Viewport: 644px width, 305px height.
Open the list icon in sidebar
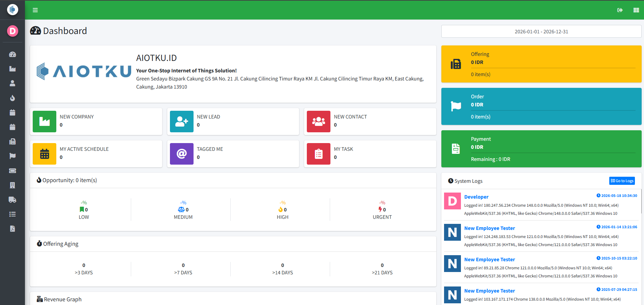point(12,214)
